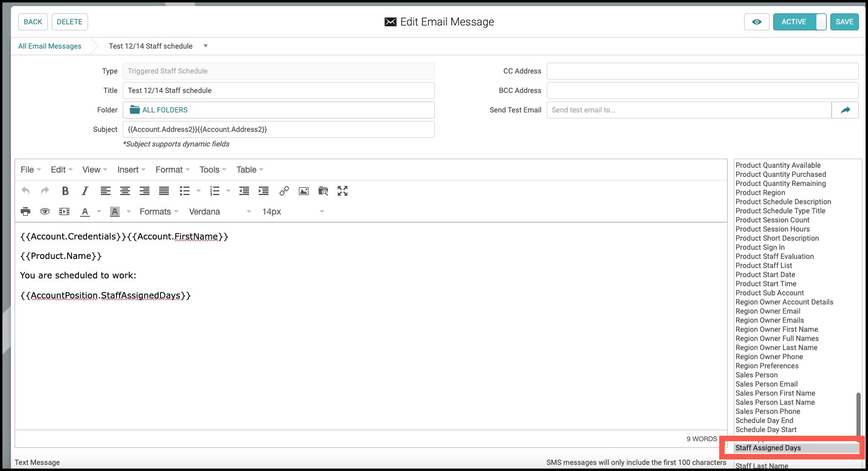Open the bullet list style dropdown
The image size is (868, 471).
coord(199,191)
